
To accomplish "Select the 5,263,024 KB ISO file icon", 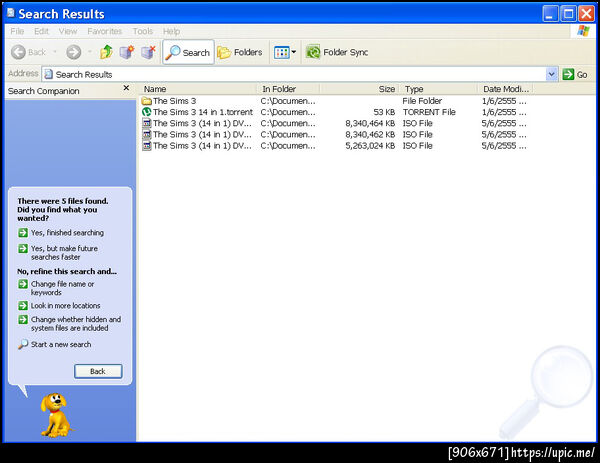I will 147,146.
